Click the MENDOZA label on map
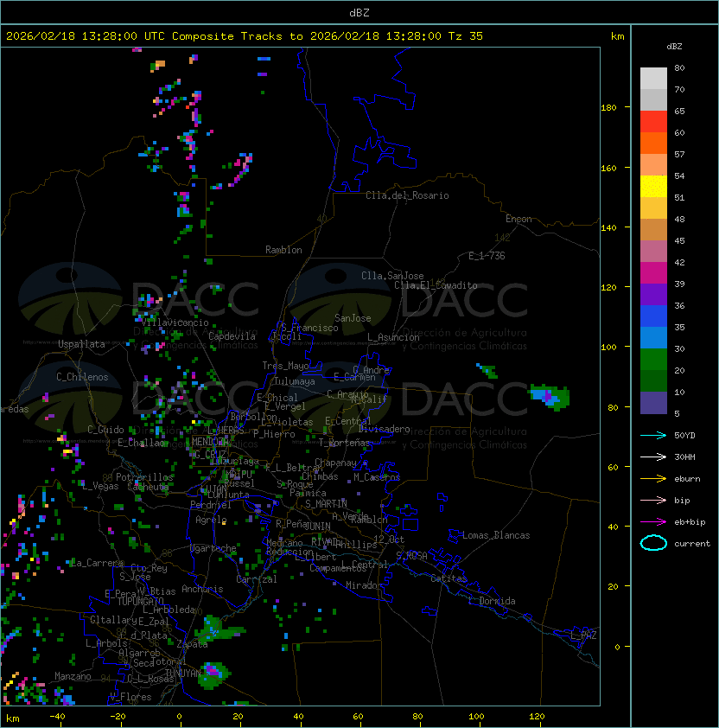Viewport: 719px width, 728px height. click(210, 441)
